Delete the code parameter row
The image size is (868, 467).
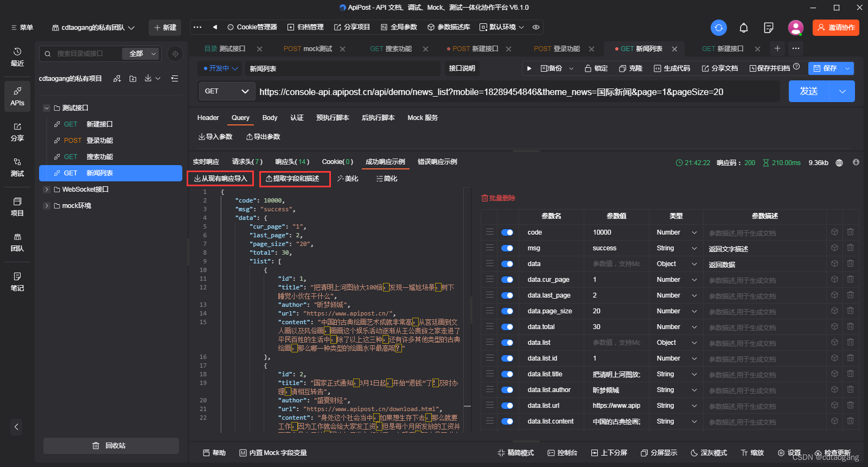coord(850,232)
